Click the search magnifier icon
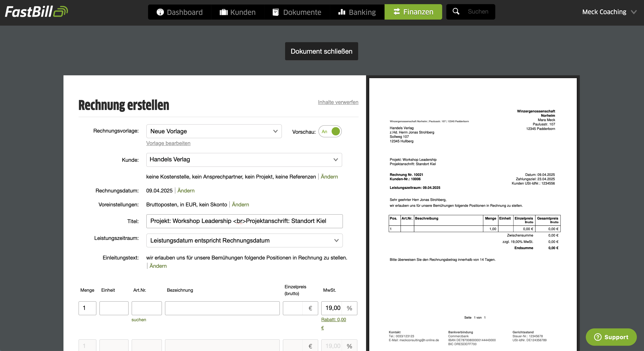 click(x=456, y=11)
